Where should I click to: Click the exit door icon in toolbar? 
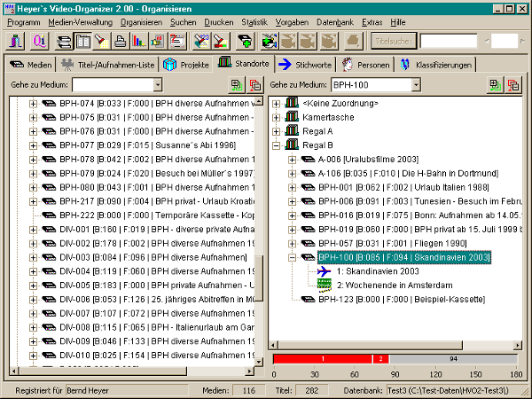click(x=17, y=41)
